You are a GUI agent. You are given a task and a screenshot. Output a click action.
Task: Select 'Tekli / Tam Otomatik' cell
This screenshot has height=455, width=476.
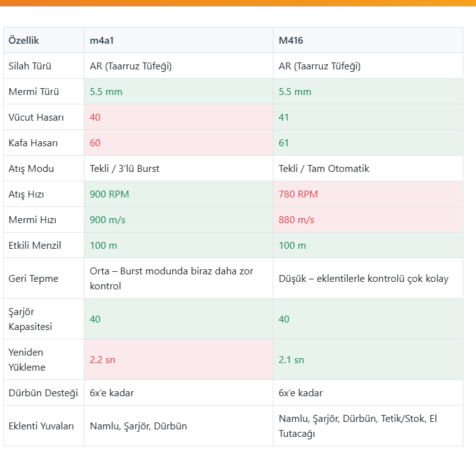(x=368, y=168)
